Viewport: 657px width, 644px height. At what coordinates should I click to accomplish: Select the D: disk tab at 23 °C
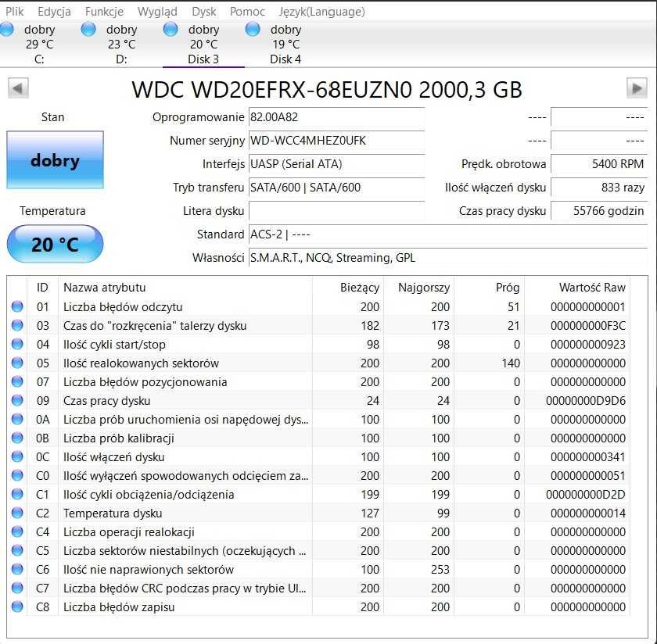pyautogui.click(x=121, y=44)
